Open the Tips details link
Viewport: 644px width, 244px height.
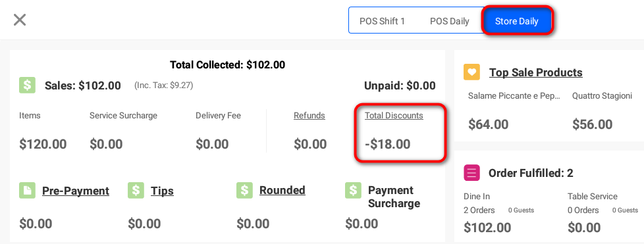point(162,191)
